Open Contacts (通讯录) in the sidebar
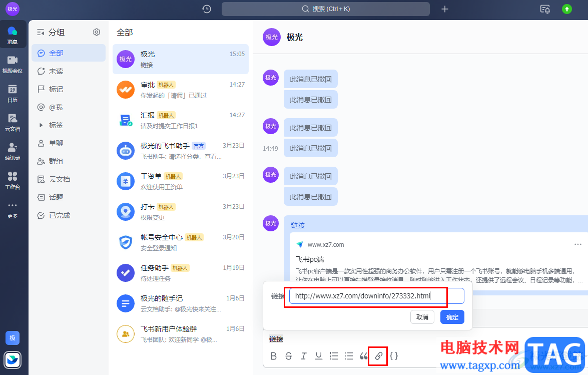 pos(13,152)
